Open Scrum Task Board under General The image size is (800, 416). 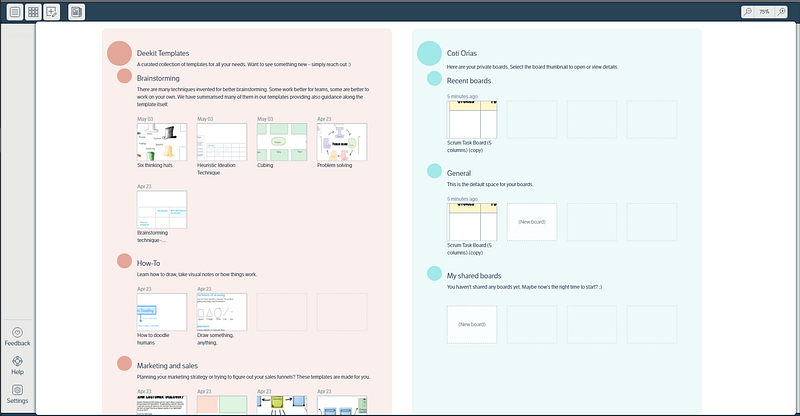coord(472,222)
